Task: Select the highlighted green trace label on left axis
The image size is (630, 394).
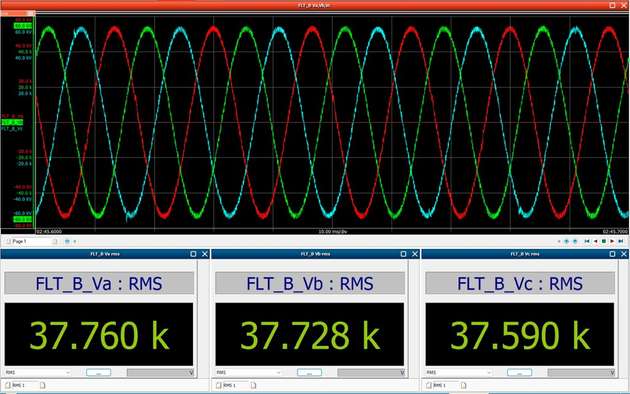Action: pyautogui.click(x=12, y=122)
